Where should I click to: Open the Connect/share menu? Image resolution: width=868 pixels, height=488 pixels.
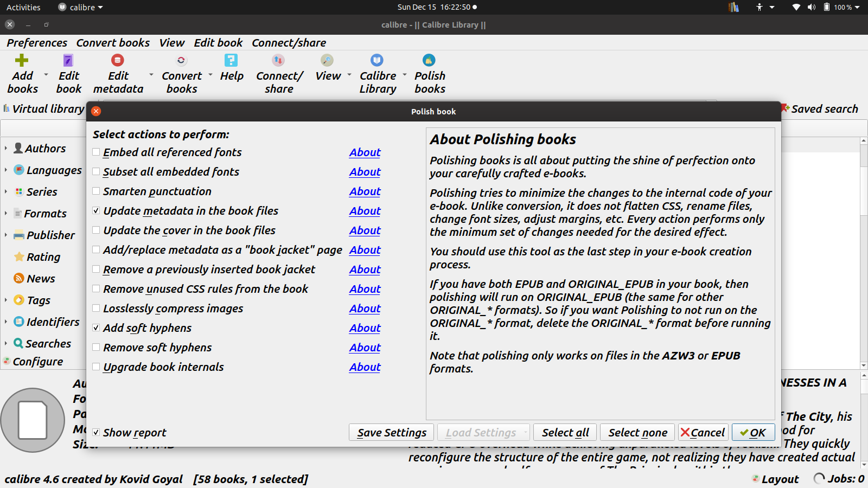289,43
